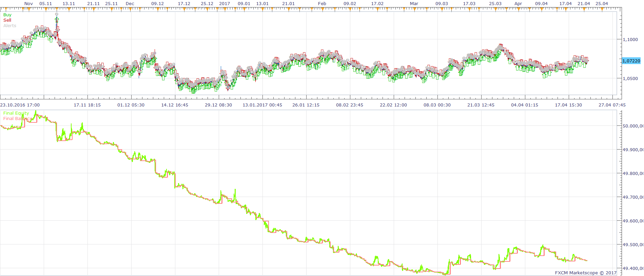644x276 pixels.
Task: Click the 17.02 date label
Action: coord(377,4)
